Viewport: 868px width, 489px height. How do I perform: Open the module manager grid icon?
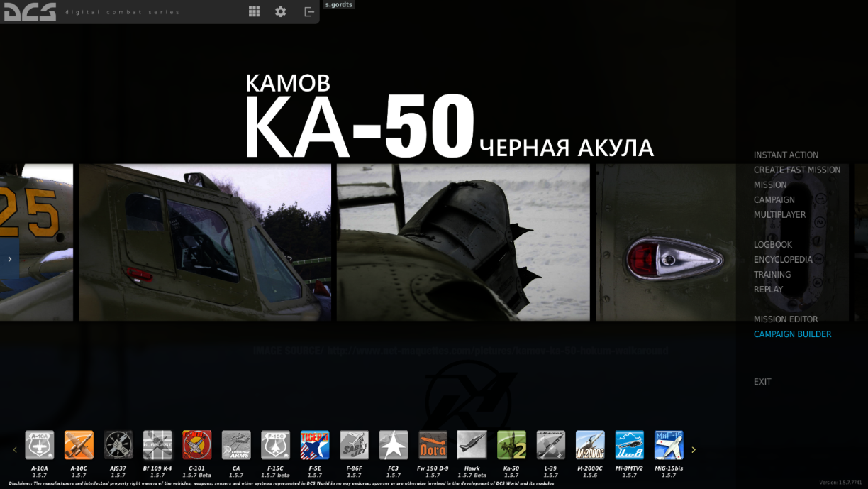point(254,11)
